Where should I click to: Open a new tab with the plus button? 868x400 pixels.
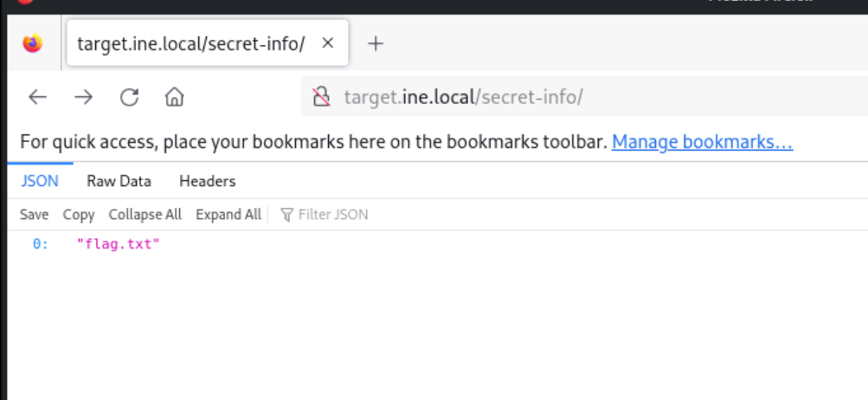pos(376,43)
